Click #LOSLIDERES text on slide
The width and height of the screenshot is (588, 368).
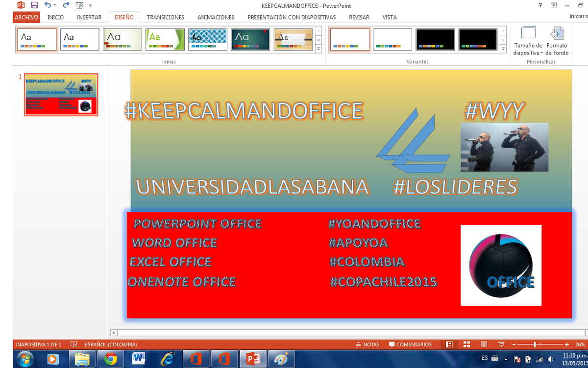456,187
